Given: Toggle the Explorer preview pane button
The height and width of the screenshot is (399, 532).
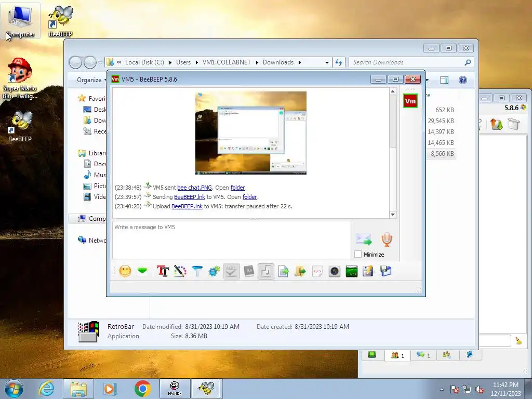Looking at the screenshot, I should pyautogui.click(x=444, y=80).
